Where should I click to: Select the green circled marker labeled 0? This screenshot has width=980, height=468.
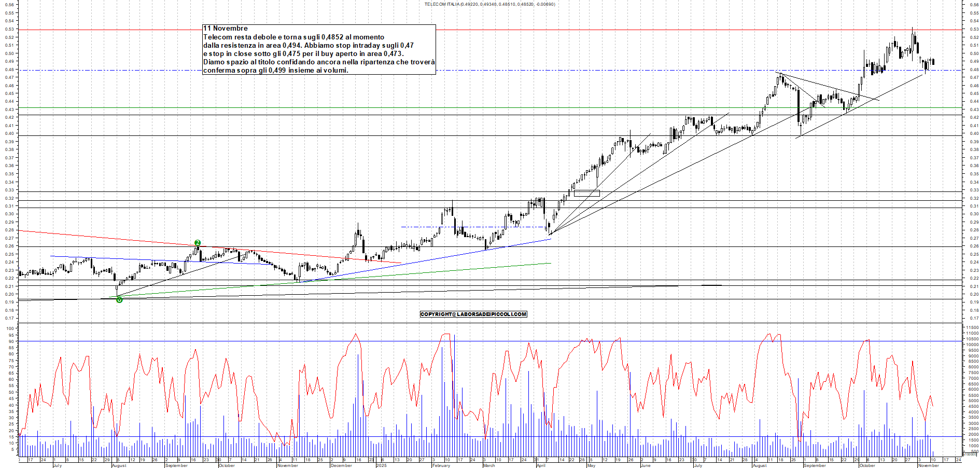pos(118,300)
